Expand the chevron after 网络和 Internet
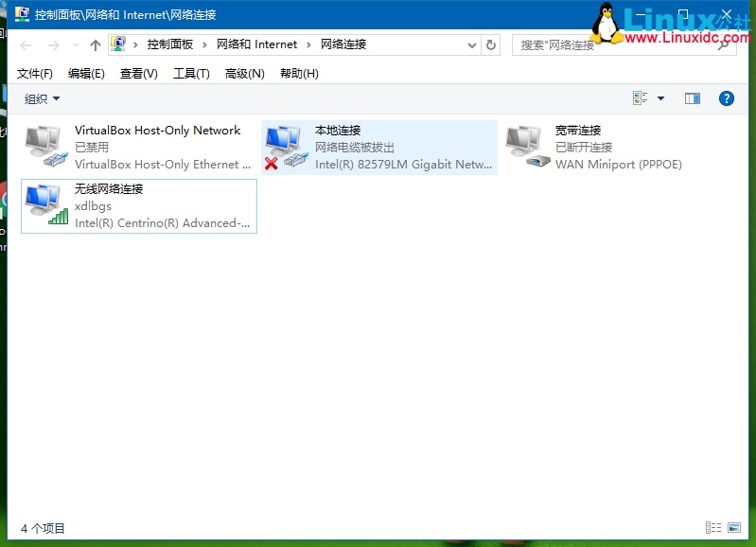 coord(308,44)
